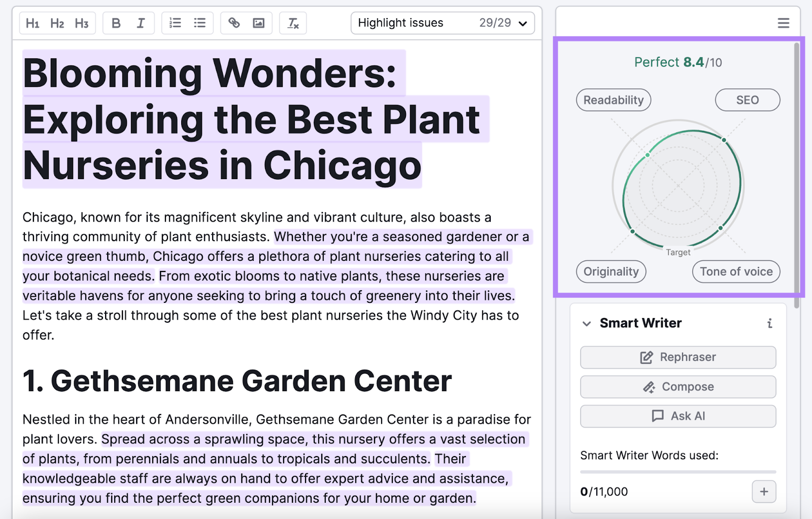
Task: Toggle italic text formatting
Action: 141,23
